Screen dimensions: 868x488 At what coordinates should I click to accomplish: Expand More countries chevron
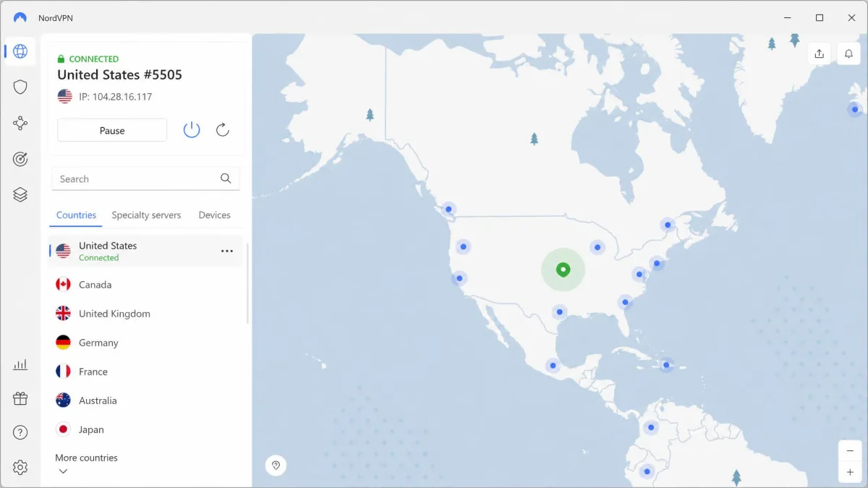63,471
